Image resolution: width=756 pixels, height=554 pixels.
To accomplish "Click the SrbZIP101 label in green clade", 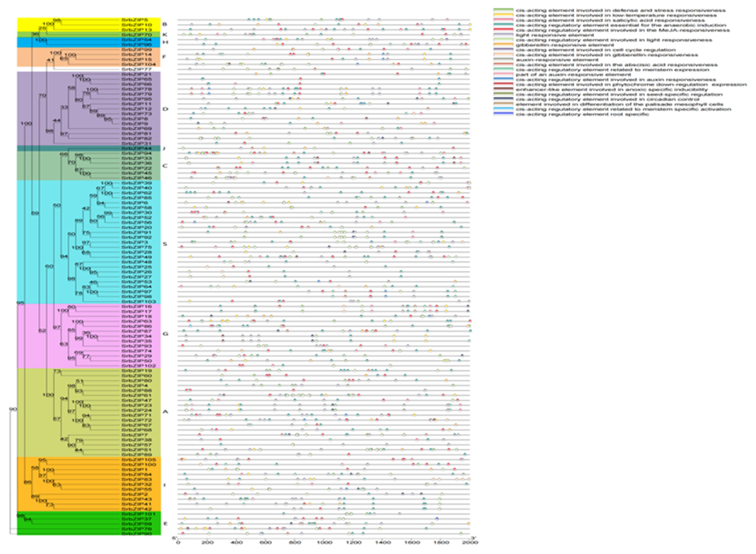I will pos(138,514).
